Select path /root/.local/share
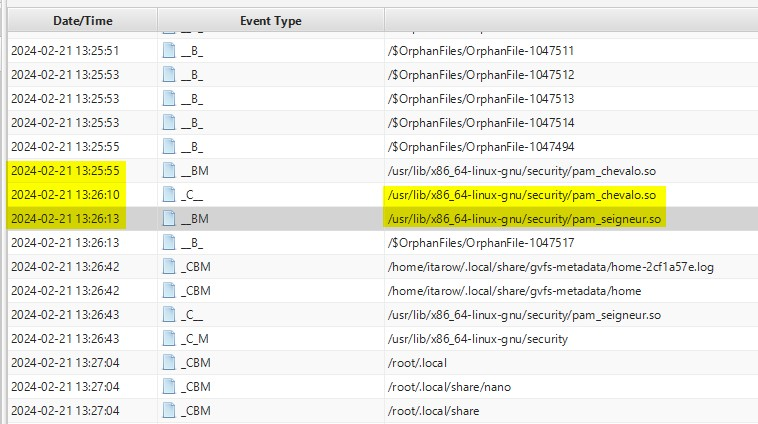This screenshot has width=758, height=424. pos(433,411)
